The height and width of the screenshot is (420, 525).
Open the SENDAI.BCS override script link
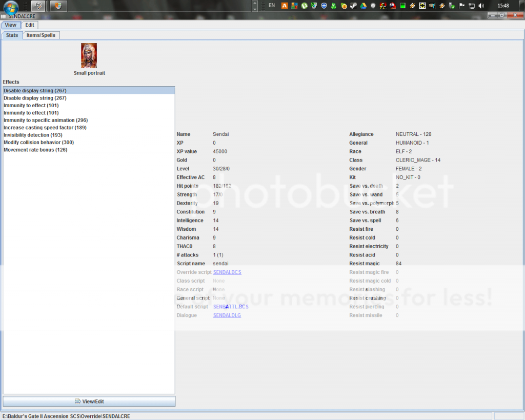click(x=227, y=272)
